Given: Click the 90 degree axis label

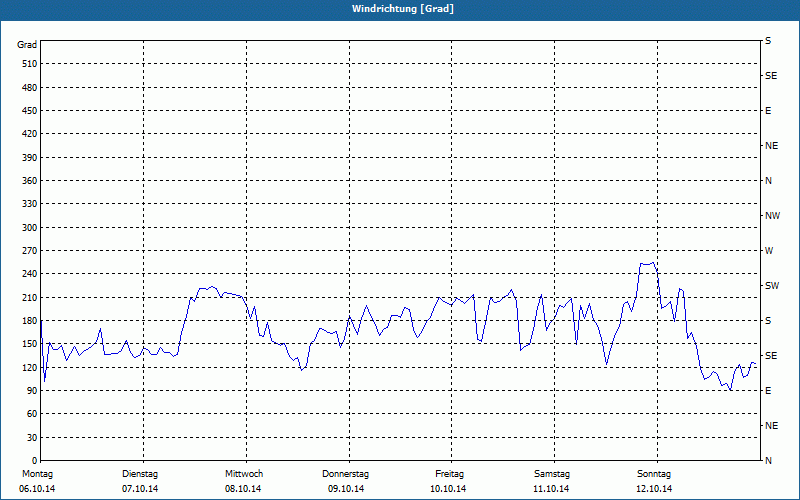Looking at the screenshot, I should pos(32,391).
